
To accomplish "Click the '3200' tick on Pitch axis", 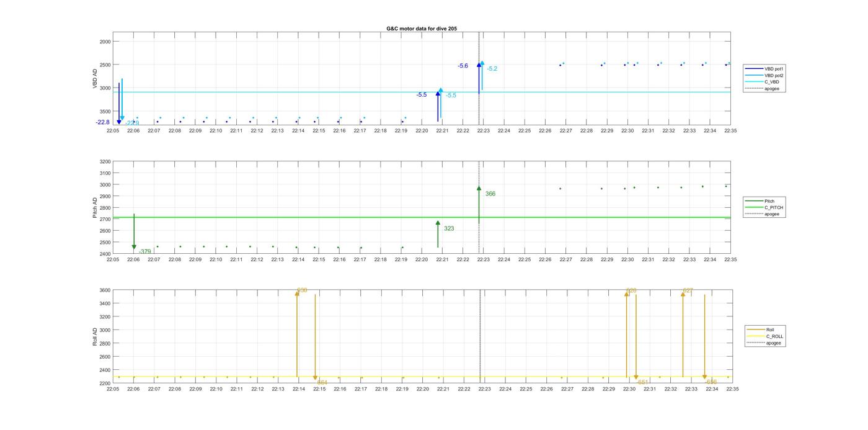I will (x=105, y=162).
